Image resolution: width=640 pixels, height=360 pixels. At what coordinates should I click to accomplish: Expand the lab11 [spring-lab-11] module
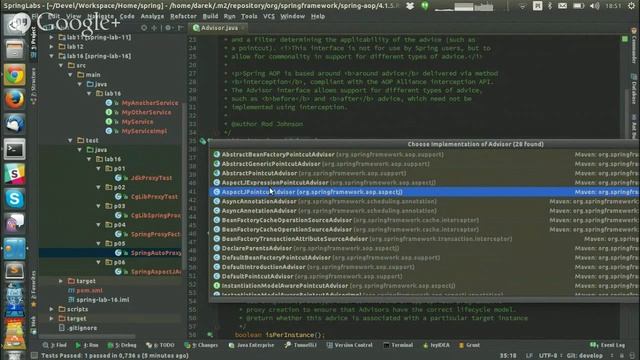click(51, 37)
